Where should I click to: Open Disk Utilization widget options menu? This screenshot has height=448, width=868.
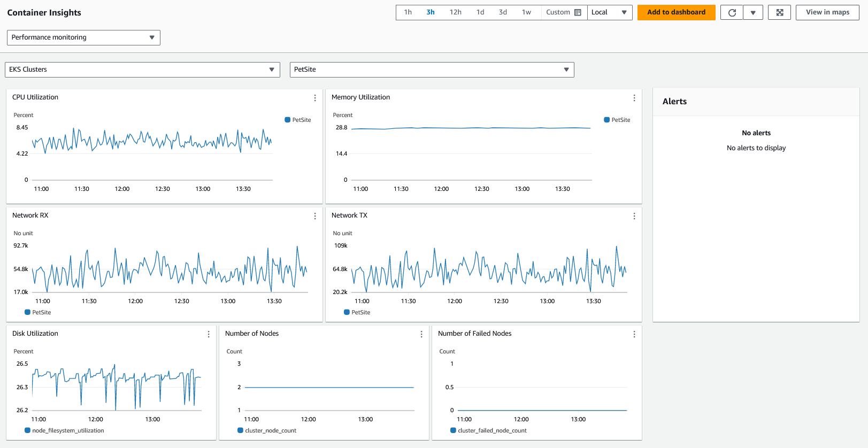pos(209,334)
